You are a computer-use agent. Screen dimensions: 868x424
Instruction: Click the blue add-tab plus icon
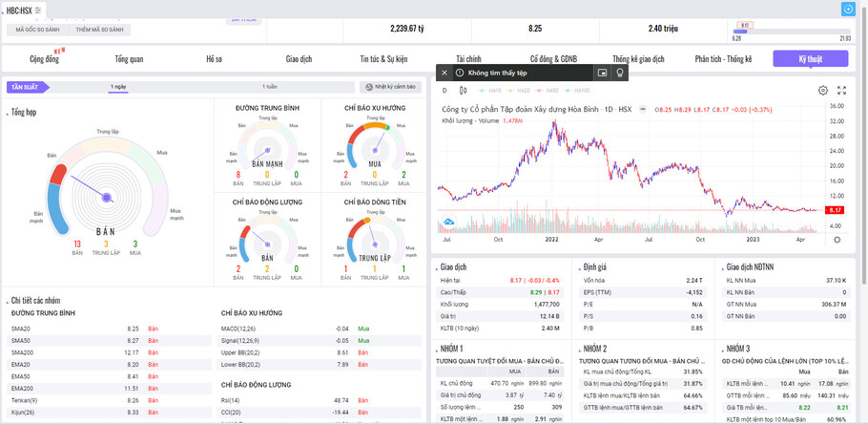coord(848,9)
